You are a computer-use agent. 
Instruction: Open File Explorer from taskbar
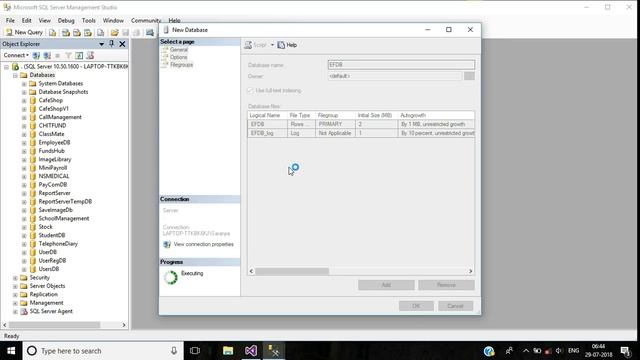pos(228,351)
